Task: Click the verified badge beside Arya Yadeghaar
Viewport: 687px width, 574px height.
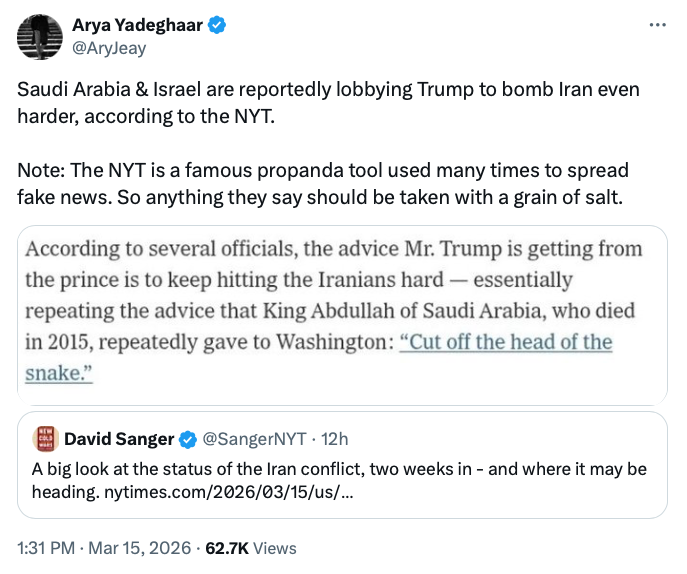Action: [216, 26]
